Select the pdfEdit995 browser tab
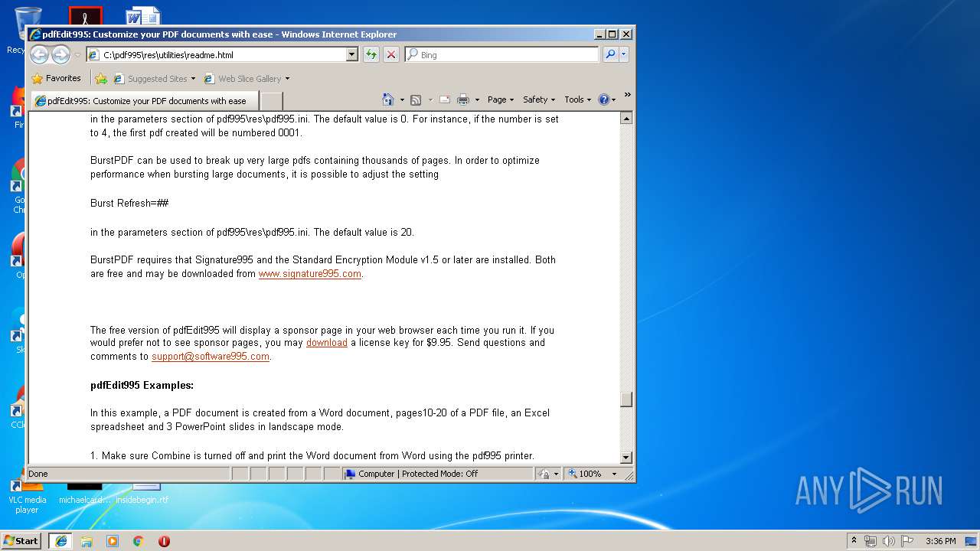The width and height of the screenshot is (980, 551). click(144, 100)
